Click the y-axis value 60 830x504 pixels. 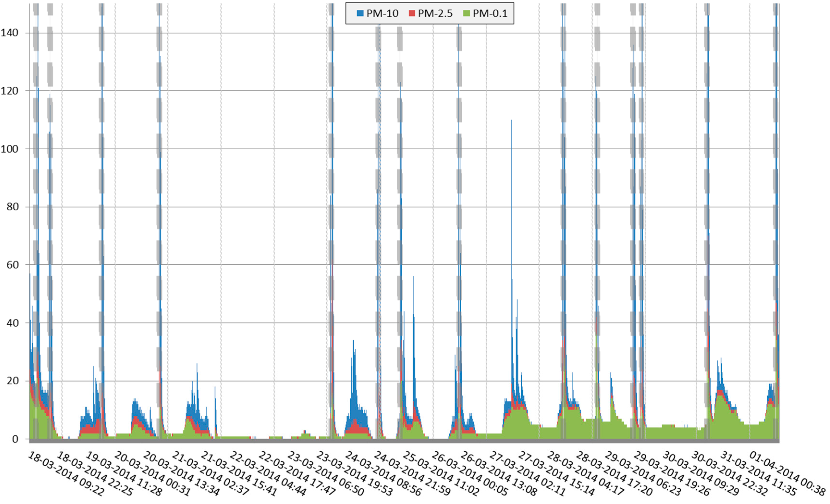coord(12,265)
